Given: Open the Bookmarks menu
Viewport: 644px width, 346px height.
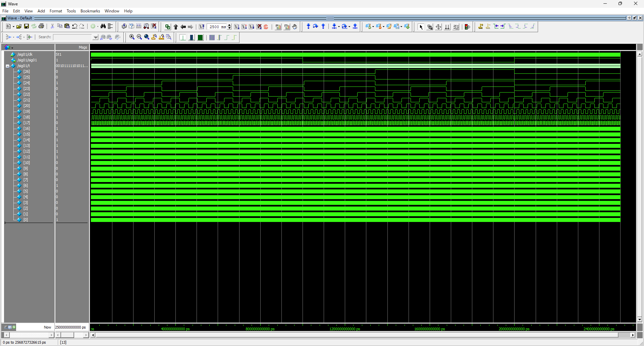Looking at the screenshot, I should coord(90,11).
